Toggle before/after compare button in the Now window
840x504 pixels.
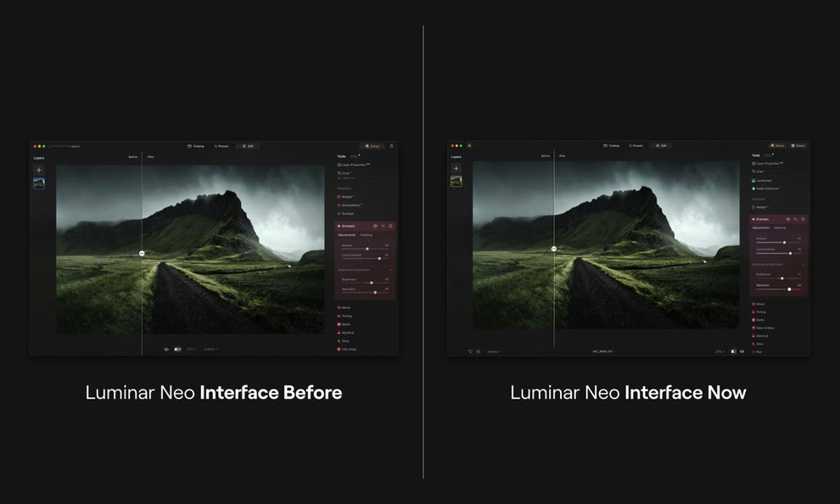pos(733,351)
